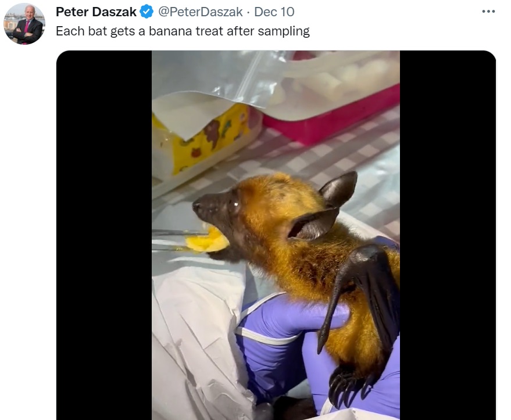The image size is (511, 420).
Task: Click the tweet text about banana treat
Action: tap(183, 31)
